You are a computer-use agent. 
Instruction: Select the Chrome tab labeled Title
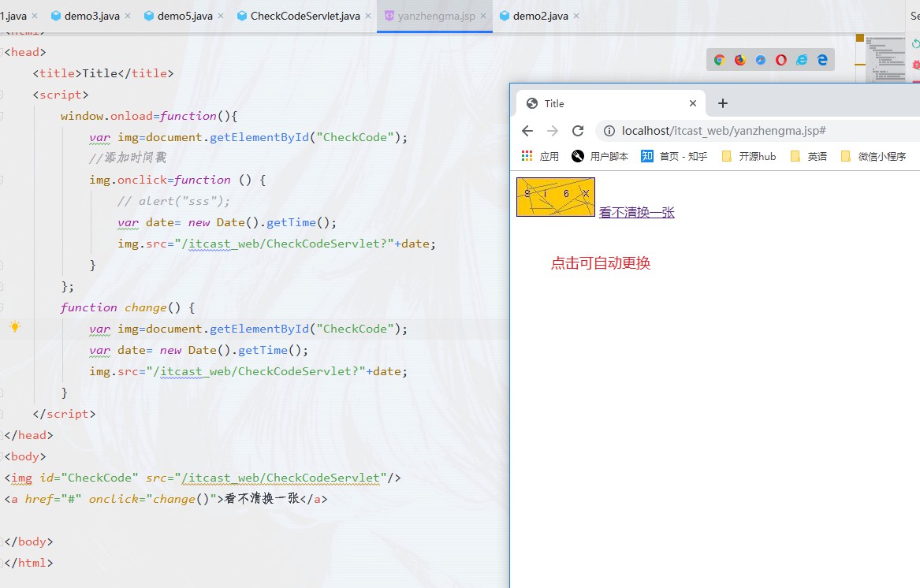point(610,103)
